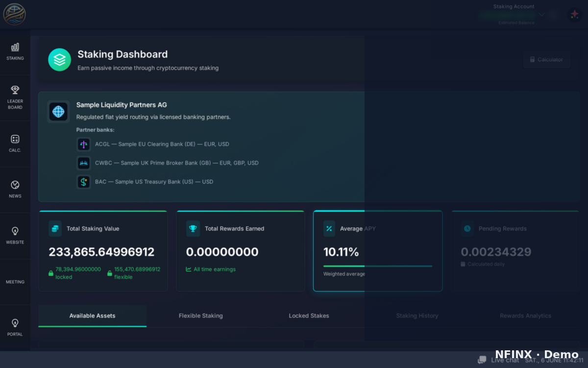Switch to Staking History tab
Screen dimensions: 588x368
pos(417,316)
